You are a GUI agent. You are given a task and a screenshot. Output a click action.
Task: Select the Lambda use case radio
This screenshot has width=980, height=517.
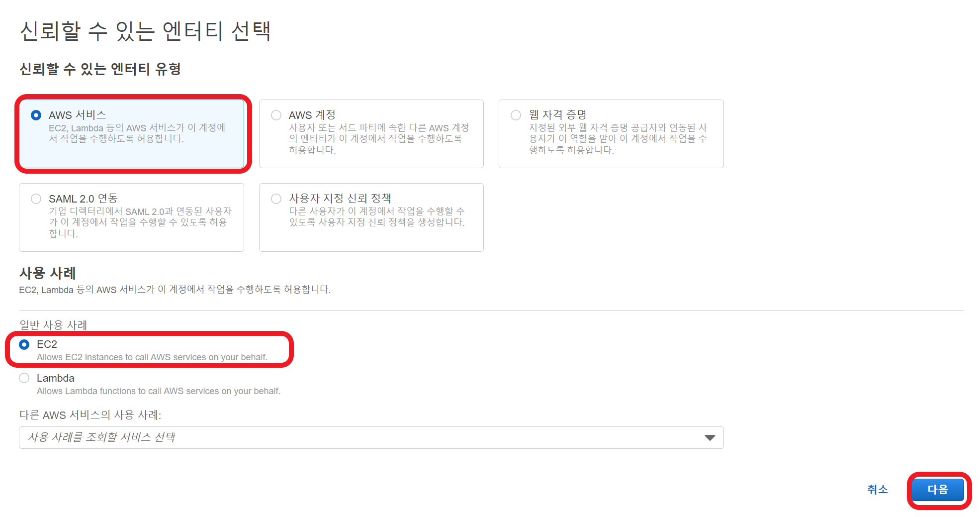click(24, 378)
